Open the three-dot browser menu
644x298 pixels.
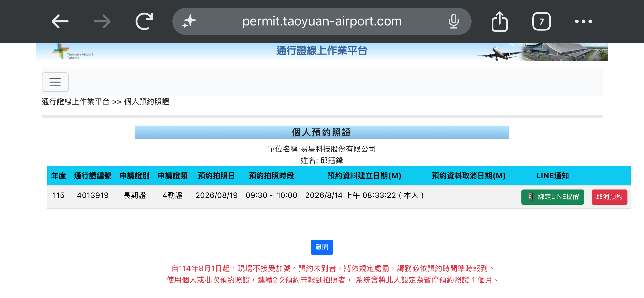point(583,21)
